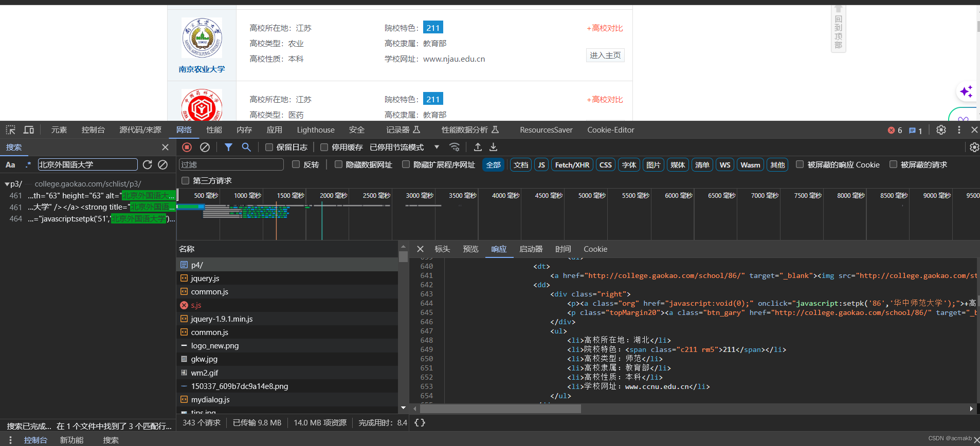This screenshot has height=446, width=980.
Task: Select the failed s.js request
Action: (x=287, y=305)
